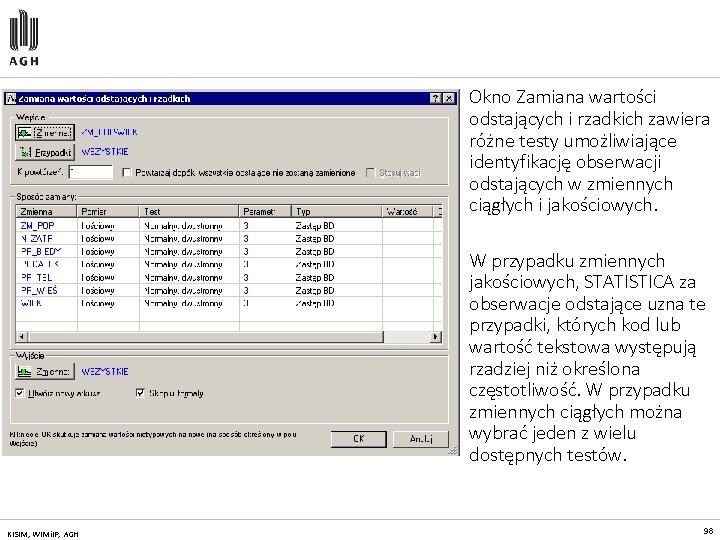Enable the Powtarzaj dopóki wszystkie odstające checkbox
This screenshot has height=540, width=720.
(127, 173)
